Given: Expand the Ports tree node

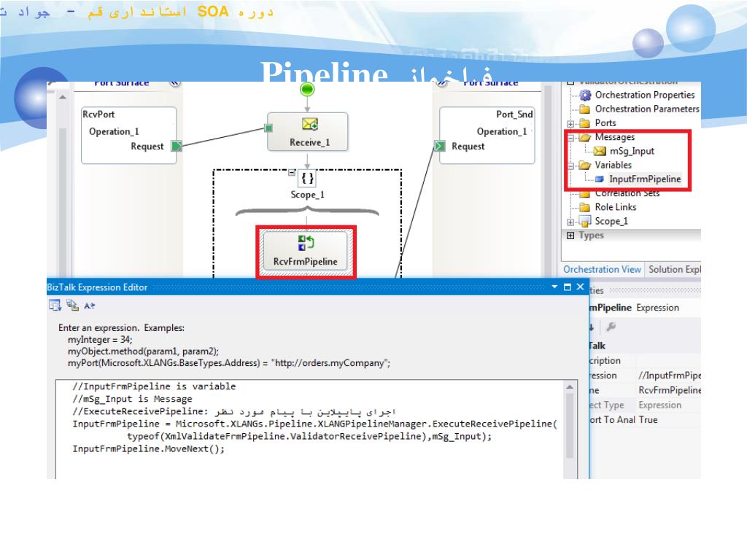Looking at the screenshot, I should [570, 123].
